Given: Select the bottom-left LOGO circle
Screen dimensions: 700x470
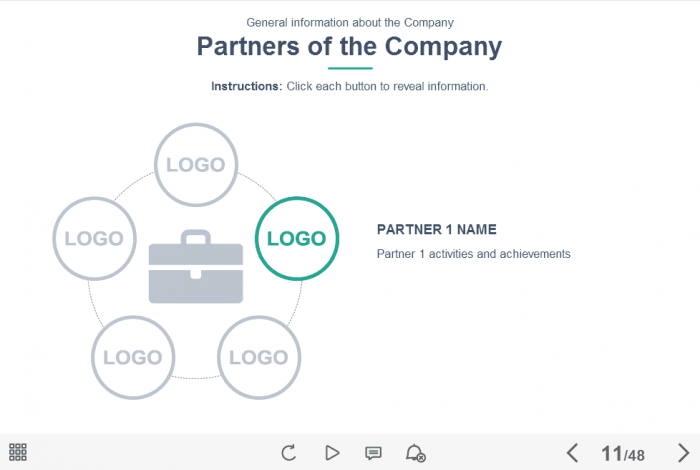Looking at the screenshot, I should tap(133, 357).
